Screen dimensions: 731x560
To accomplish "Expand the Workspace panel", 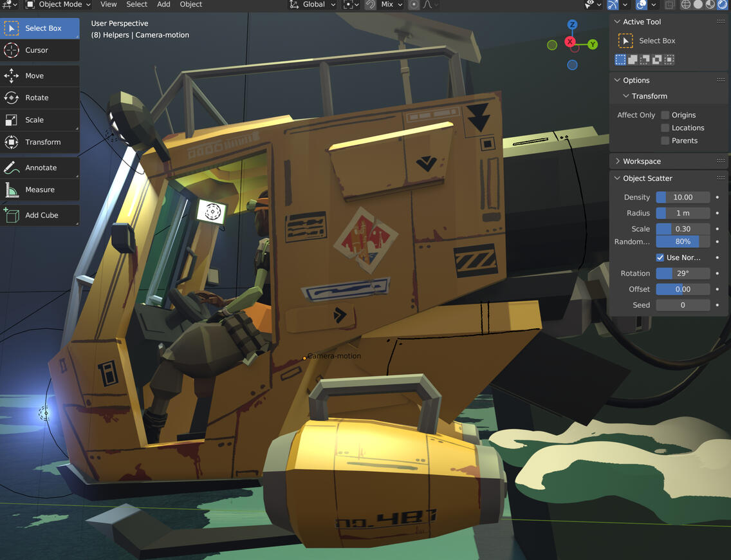I will pyautogui.click(x=642, y=162).
